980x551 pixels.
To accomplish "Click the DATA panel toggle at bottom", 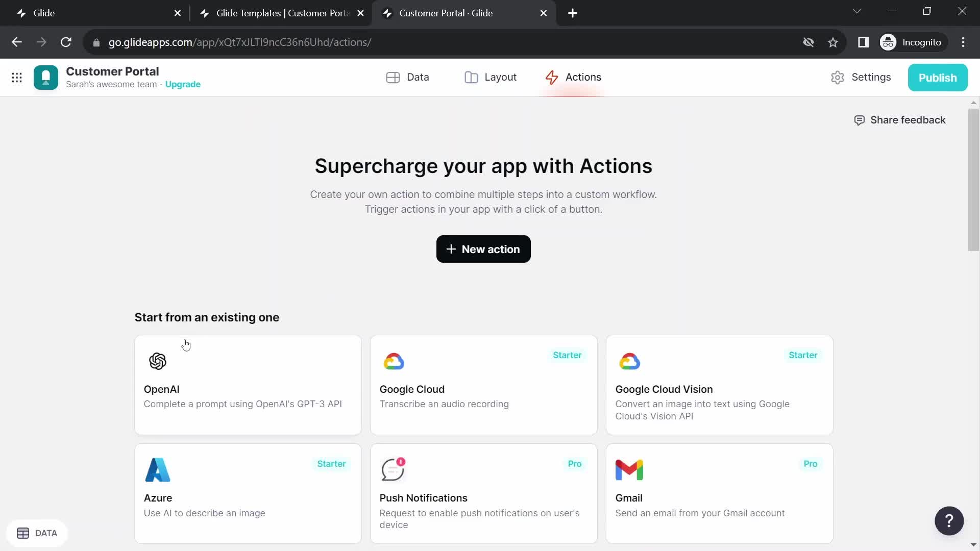I will click(x=37, y=533).
